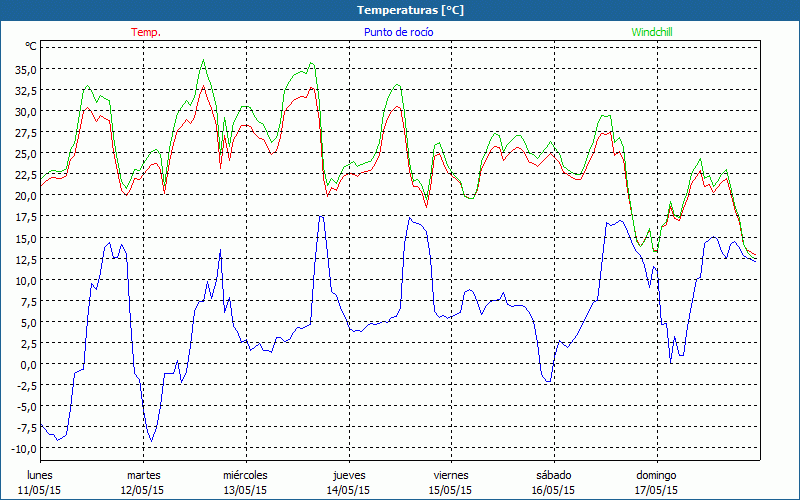The image size is (800, 500).
Task: Select the miércoles 13/05/15 date label
Action: [x=245, y=482]
